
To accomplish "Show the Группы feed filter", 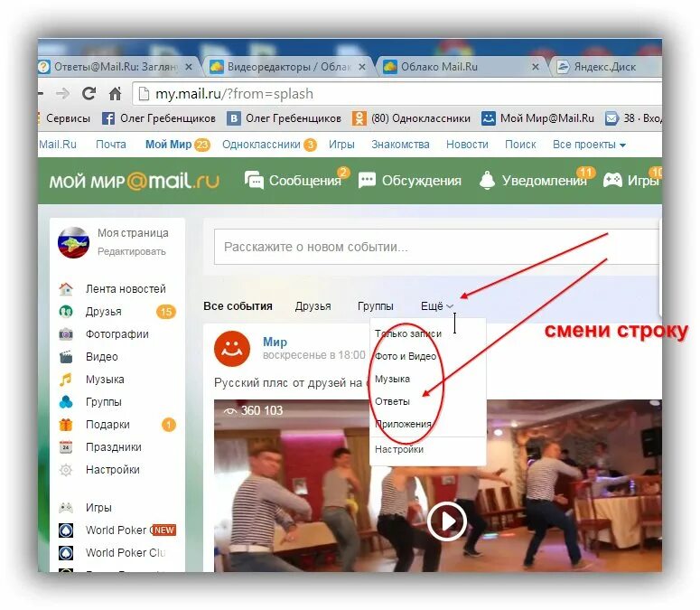I will (376, 306).
